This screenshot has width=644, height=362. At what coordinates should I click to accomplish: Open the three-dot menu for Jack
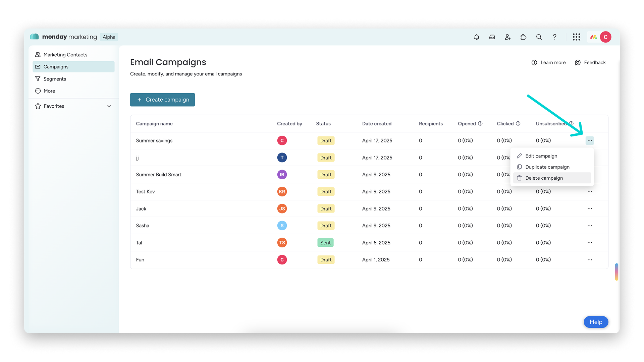pos(590,208)
